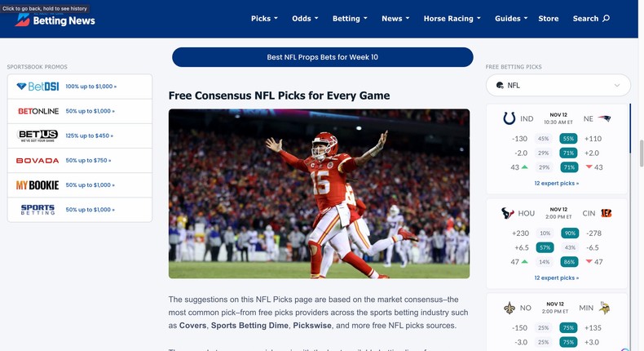Click the page vertical scrollbar thumb
Screen dimensions: 644x351
(641, 153)
